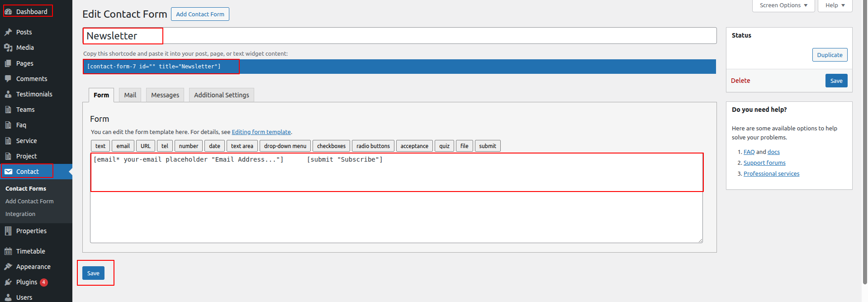Open the Editing form template link
The height and width of the screenshot is (302, 868).
[x=261, y=132]
